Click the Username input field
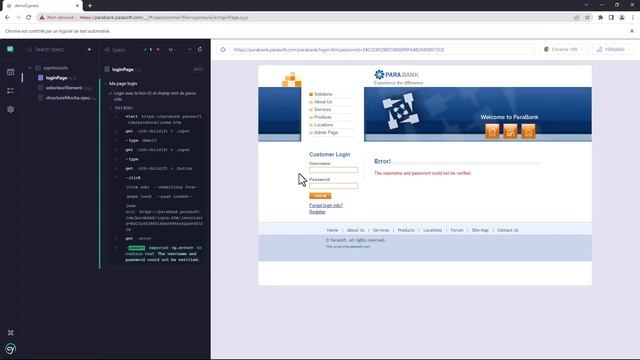This screenshot has height=360, width=640. (x=333, y=170)
